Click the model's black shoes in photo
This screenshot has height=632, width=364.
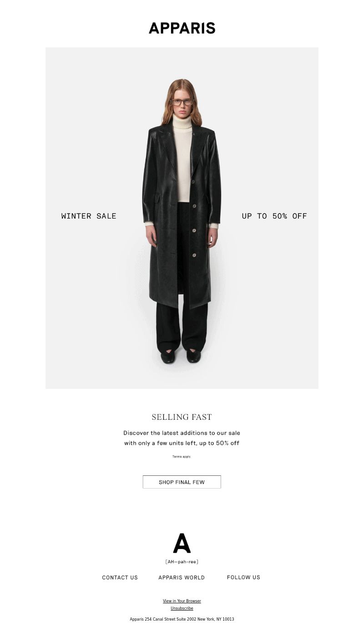click(x=181, y=356)
